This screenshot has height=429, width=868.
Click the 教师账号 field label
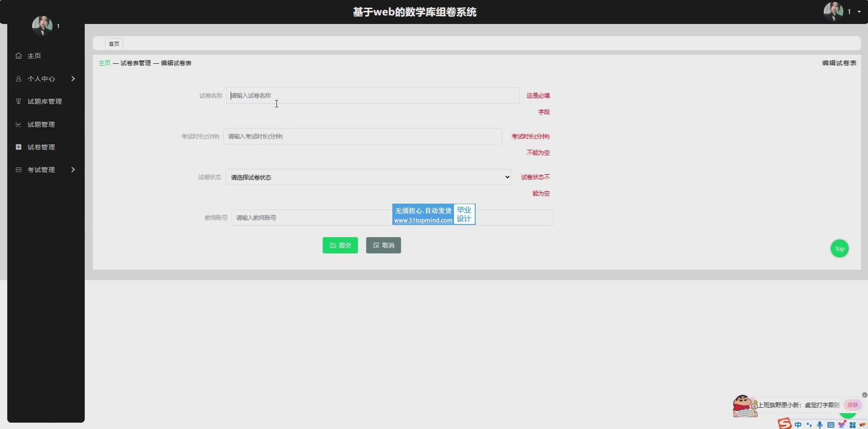click(x=216, y=218)
